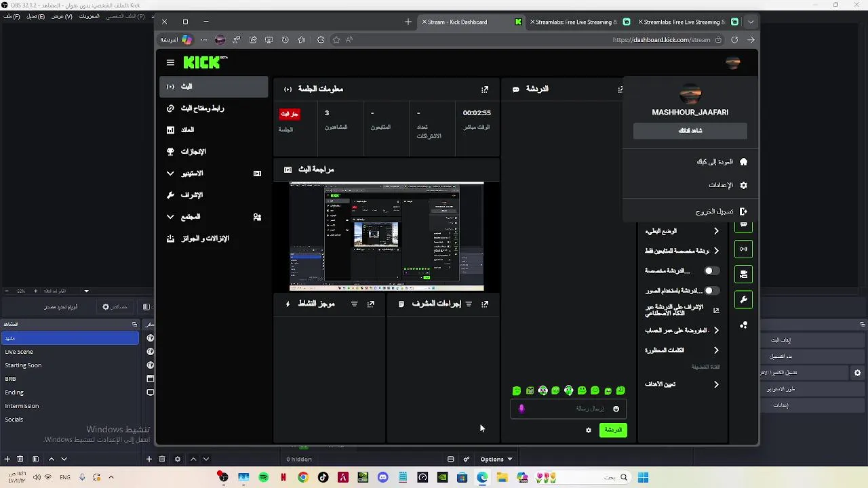Select the Live Scene scene in OBS
This screenshot has width=868, height=488.
click(x=69, y=352)
